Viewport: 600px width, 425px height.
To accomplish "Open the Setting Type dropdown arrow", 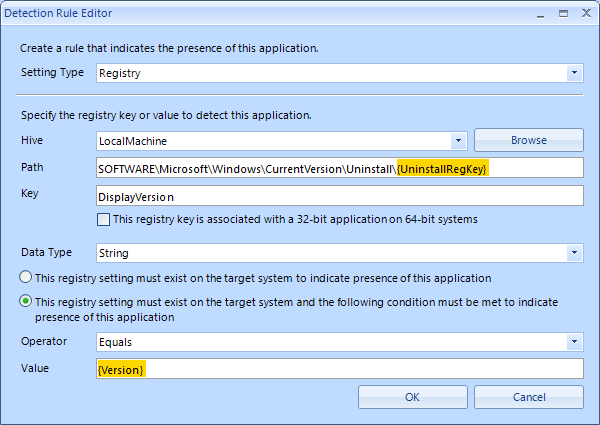I will (x=574, y=73).
